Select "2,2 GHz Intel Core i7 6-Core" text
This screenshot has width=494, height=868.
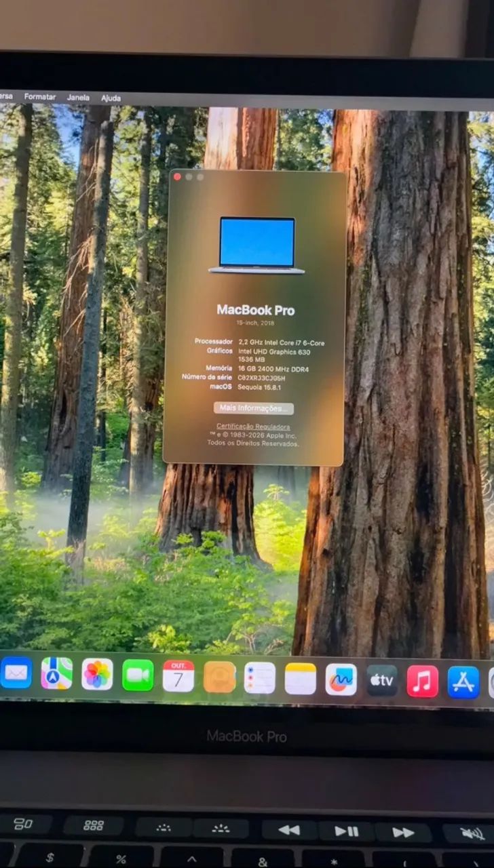pyautogui.click(x=282, y=343)
